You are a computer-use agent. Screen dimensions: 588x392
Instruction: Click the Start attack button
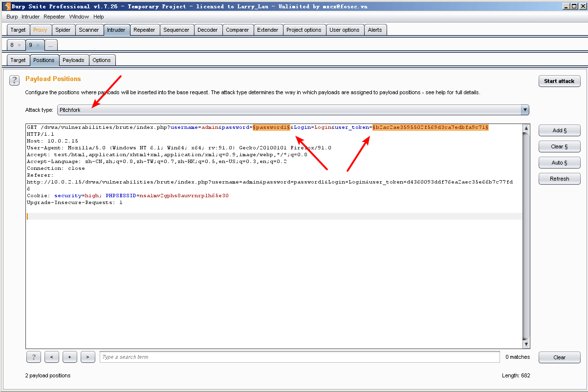point(559,81)
